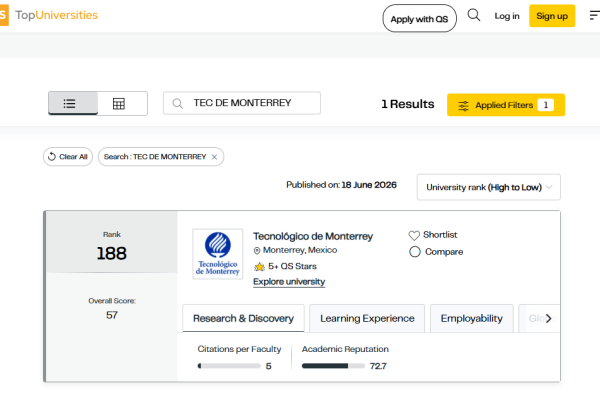Click Apply with QS button

[x=419, y=19]
